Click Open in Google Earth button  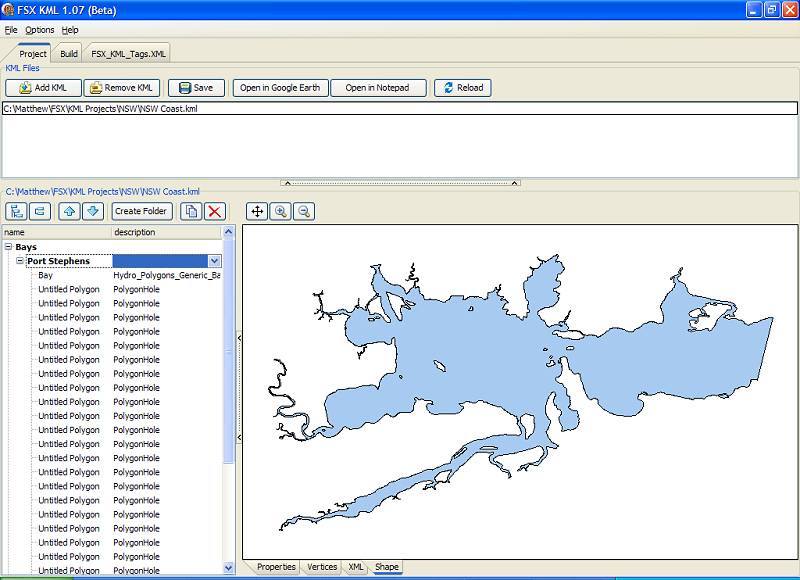pyautogui.click(x=280, y=88)
